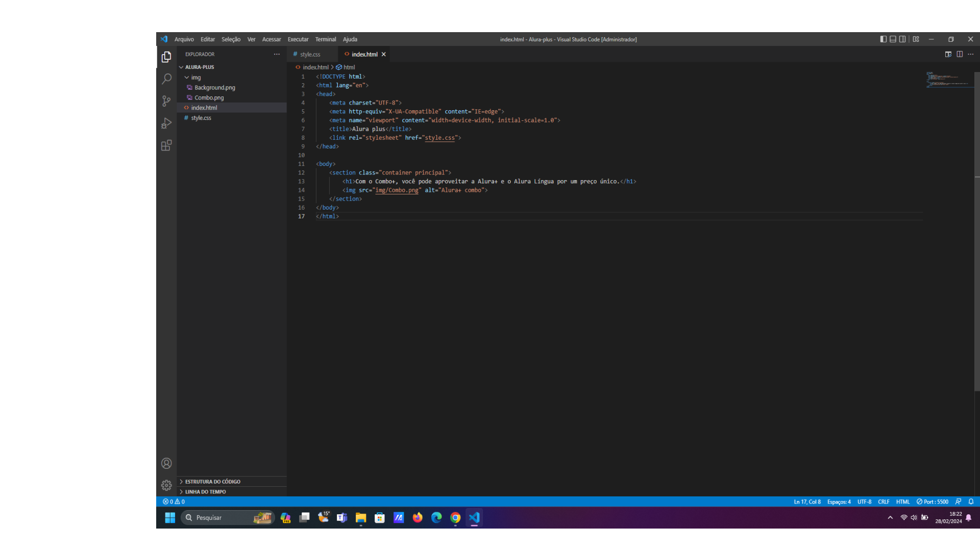
Task: Select index.html in explorer tree
Action: 232,108
